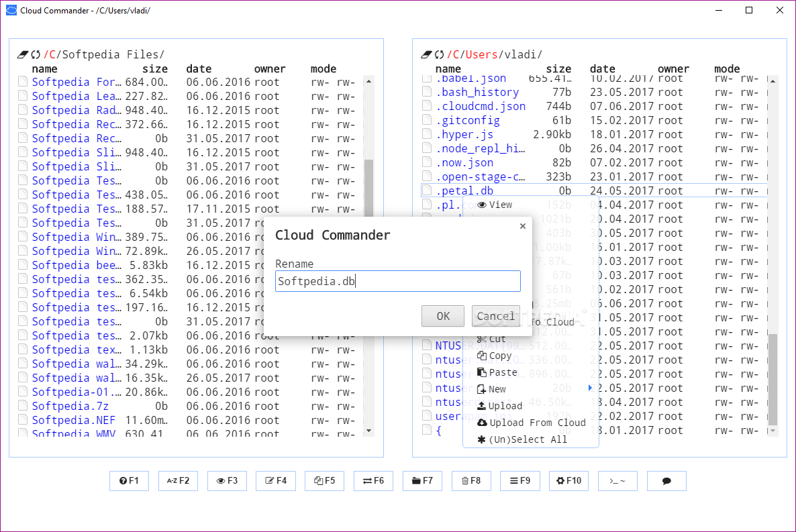Navigate to C in right panel path
This screenshot has width=796, height=532.
tap(456, 54)
